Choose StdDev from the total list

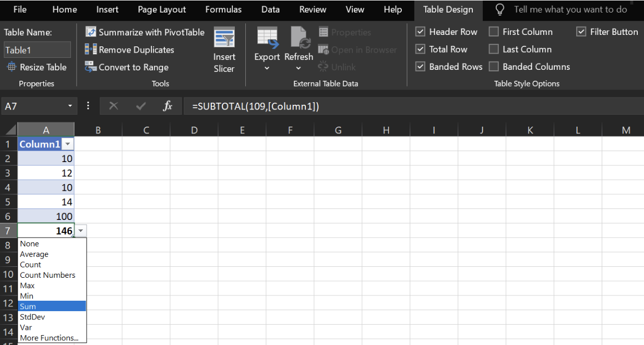52,317
